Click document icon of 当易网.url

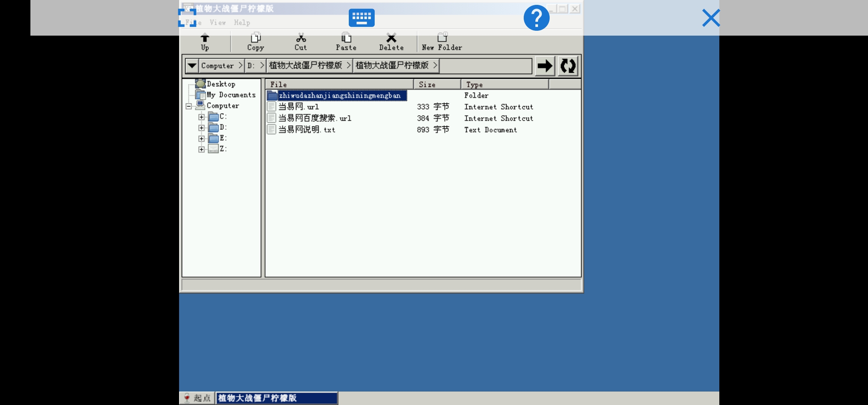pyautogui.click(x=271, y=107)
